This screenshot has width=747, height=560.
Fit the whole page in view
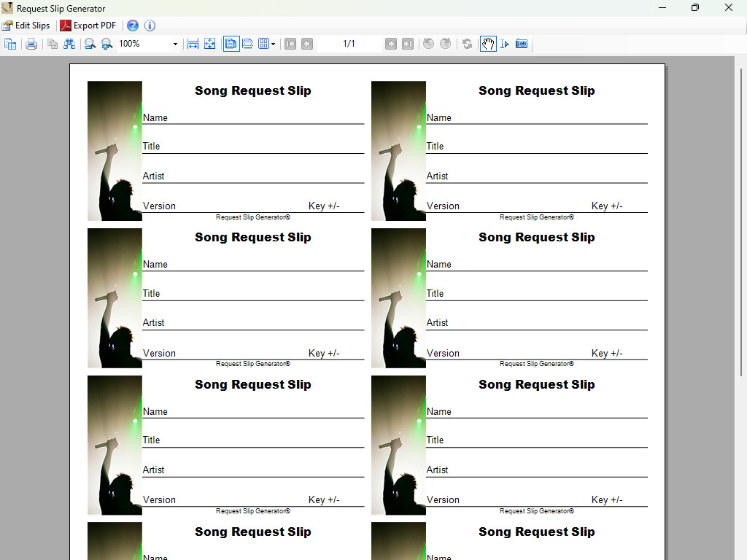210,44
